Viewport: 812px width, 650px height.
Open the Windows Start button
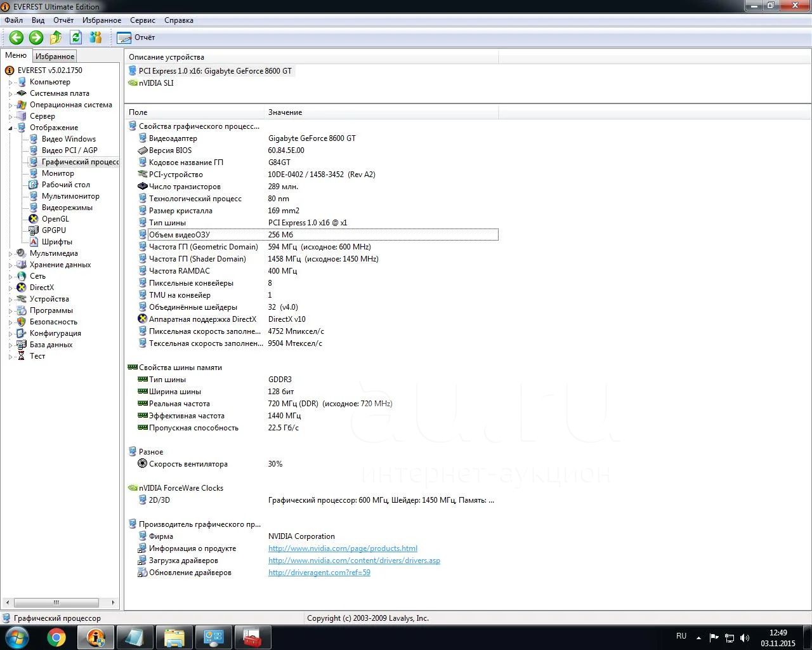click(17, 637)
